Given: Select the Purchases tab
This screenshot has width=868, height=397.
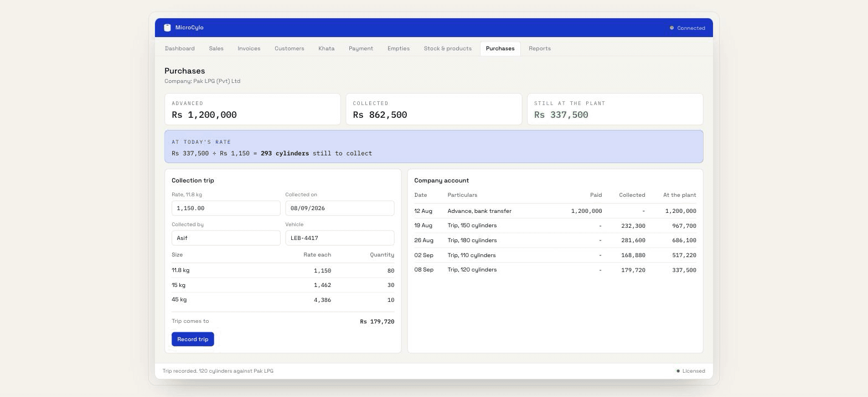Looking at the screenshot, I should tap(500, 49).
